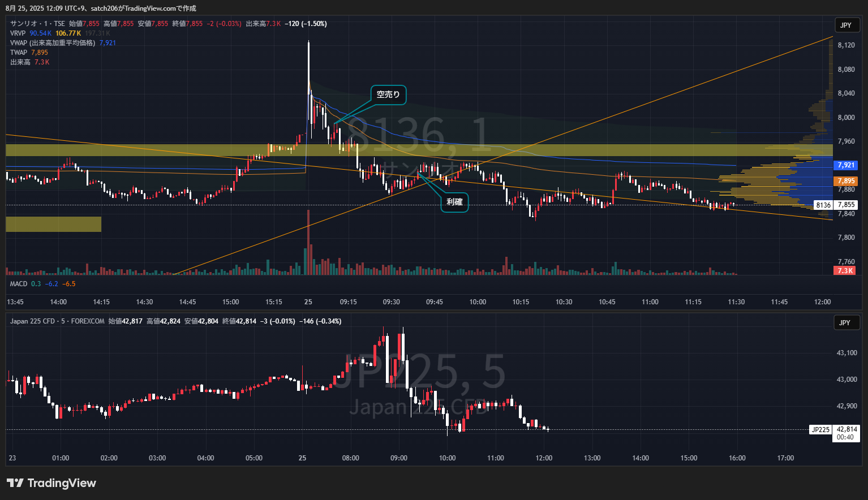The height and width of the screenshot is (500, 868).
Task: Select the TWAP indicator legend
Action: pos(19,53)
